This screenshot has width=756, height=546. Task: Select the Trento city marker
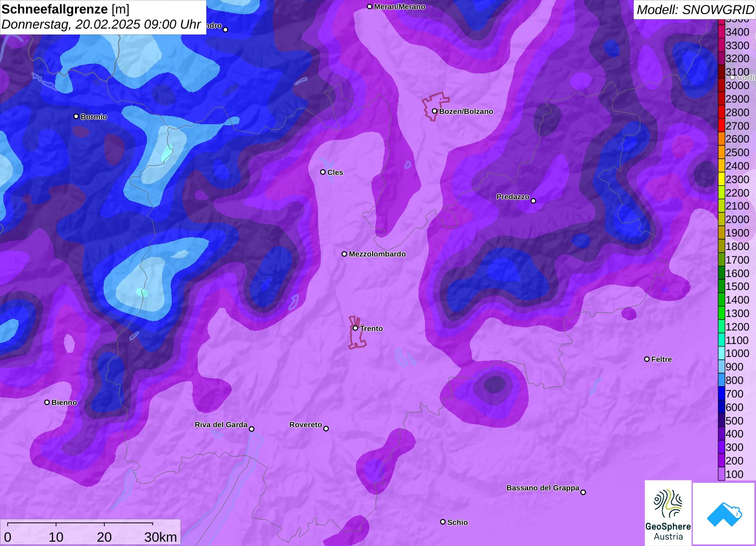click(x=355, y=328)
